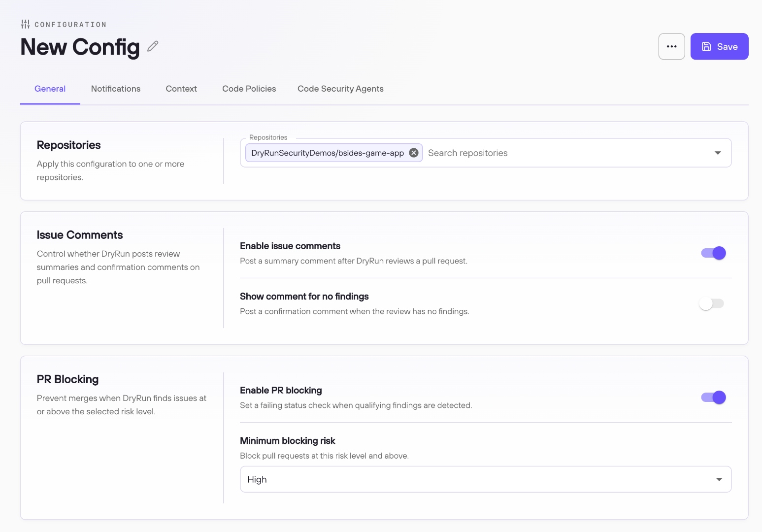Toggle the Enable PR blocking switch

tap(713, 398)
